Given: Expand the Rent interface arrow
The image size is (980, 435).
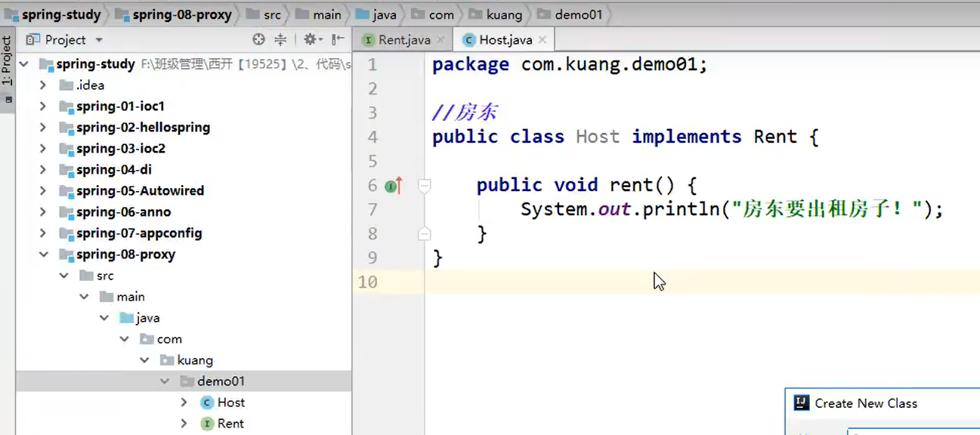Looking at the screenshot, I should point(184,424).
